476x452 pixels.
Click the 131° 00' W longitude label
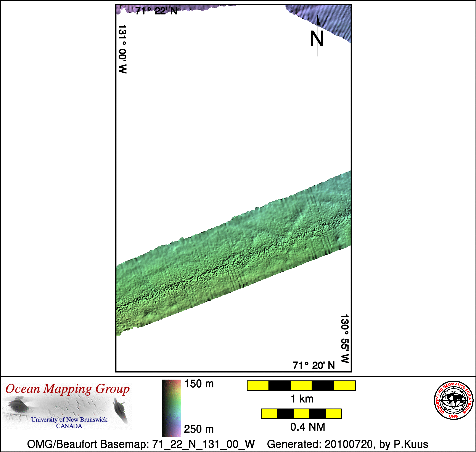pyautogui.click(x=122, y=49)
